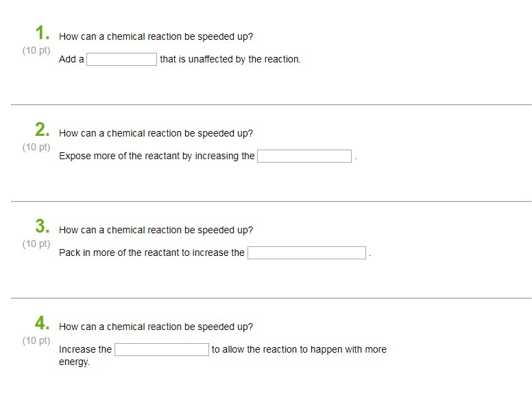Select the blank after "to increase the"
The image size is (532, 400).
coord(306,252)
